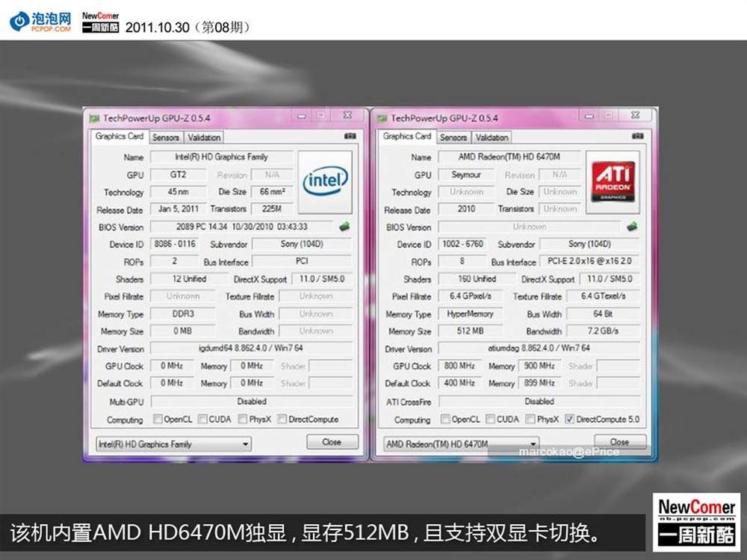
Task: Click the Technology value 45 nm
Action: 179,192
